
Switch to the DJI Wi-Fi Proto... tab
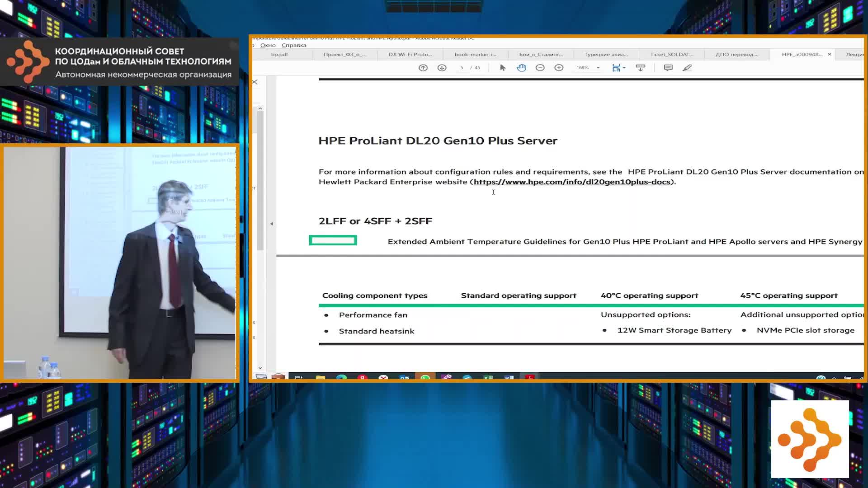tap(410, 54)
